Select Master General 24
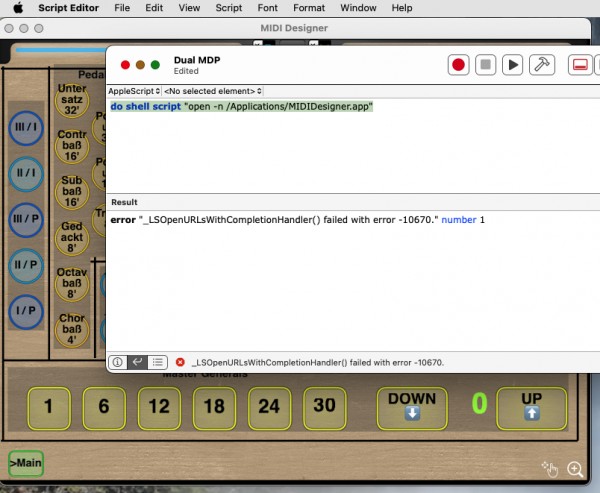The width and height of the screenshot is (600, 493). click(x=269, y=408)
